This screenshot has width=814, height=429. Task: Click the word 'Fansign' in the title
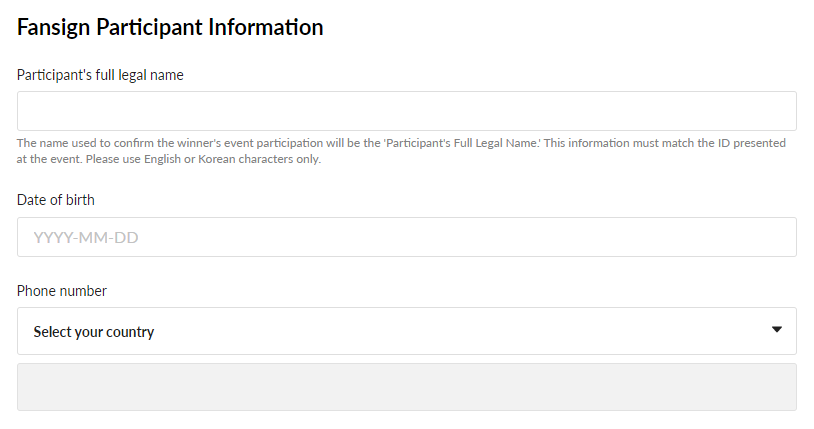pyautogui.click(x=54, y=27)
